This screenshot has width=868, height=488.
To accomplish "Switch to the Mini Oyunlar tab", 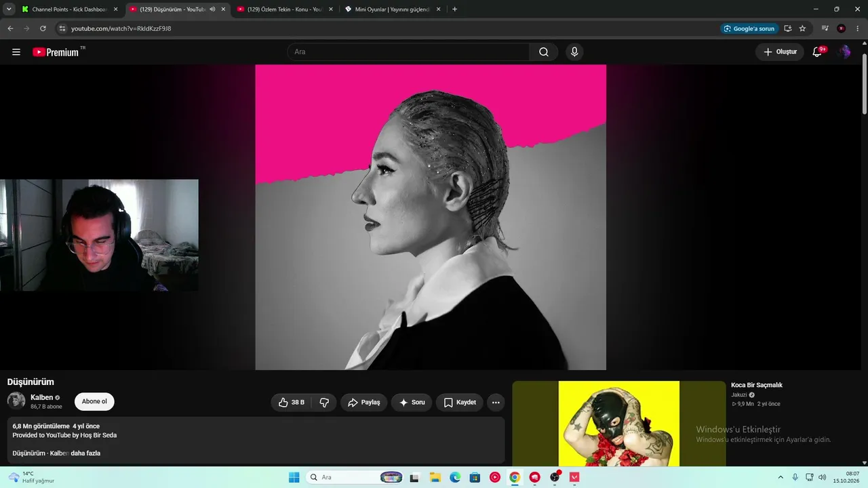I will click(392, 9).
